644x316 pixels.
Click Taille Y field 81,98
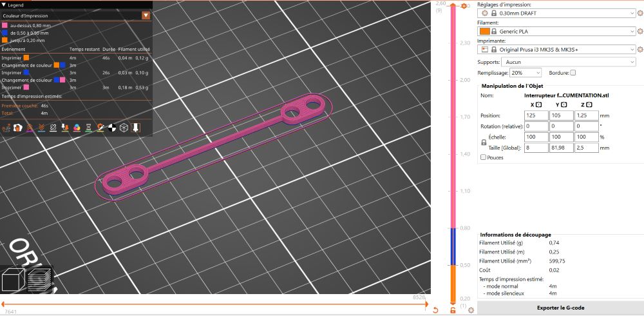[562, 148]
